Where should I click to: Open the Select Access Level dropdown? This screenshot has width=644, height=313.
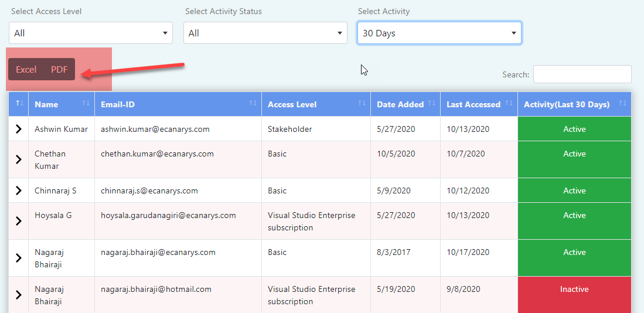pyautogui.click(x=91, y=33)
